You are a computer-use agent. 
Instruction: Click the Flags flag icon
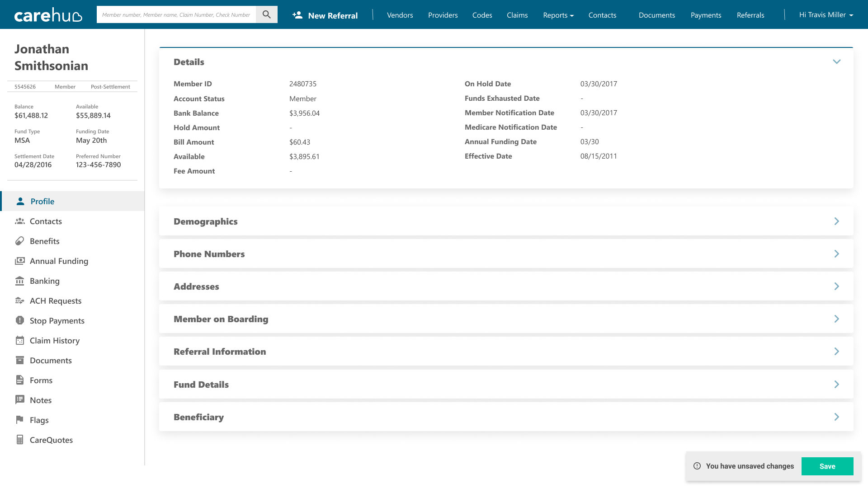[19, 420]
